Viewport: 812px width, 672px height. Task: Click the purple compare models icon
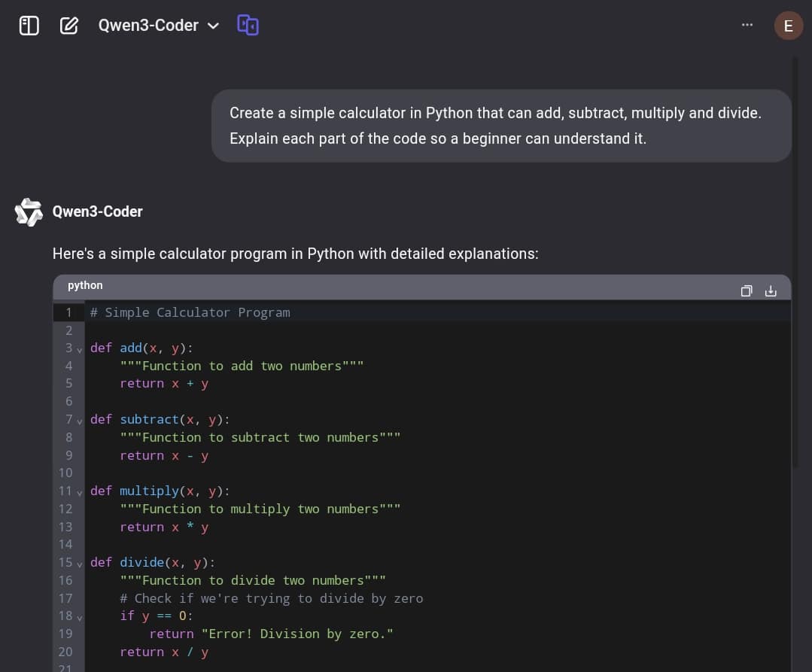click(248, 26)
